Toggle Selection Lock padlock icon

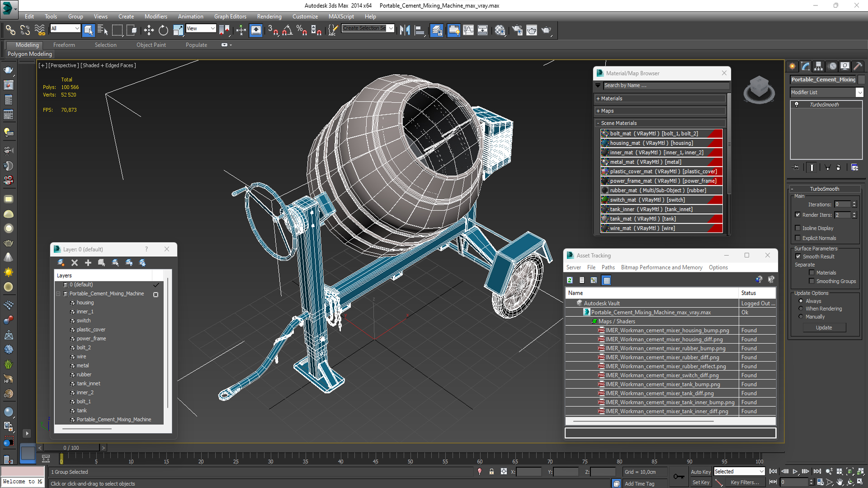coord(491,471)
